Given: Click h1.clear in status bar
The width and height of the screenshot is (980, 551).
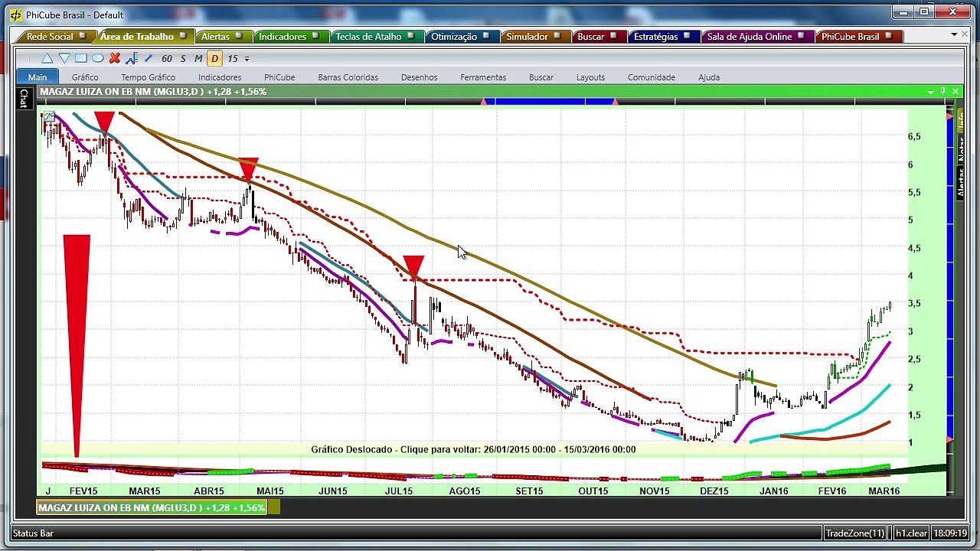Looking at the screenshot, I should click(x=911, y=533).
